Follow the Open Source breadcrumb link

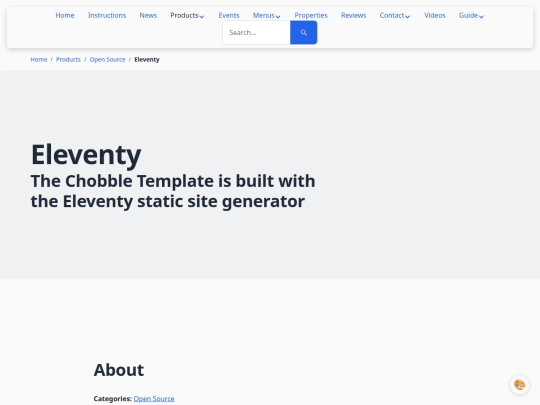tap(107, 60)
